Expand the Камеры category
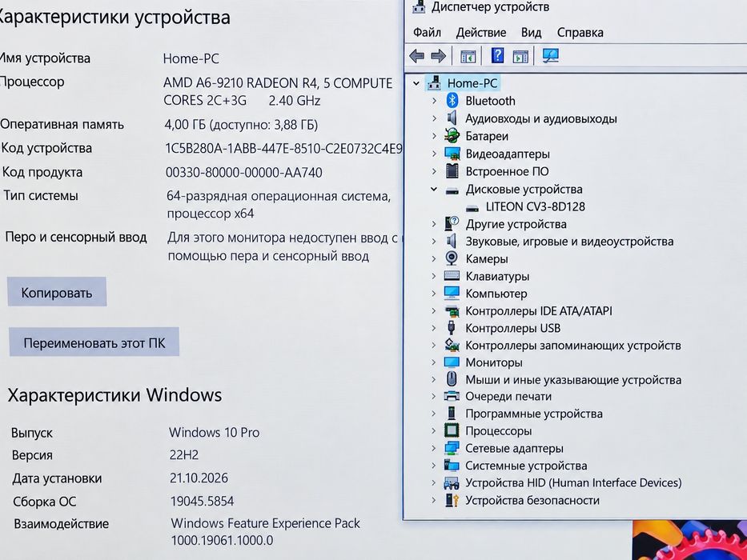Screen dimensions: 747x560 pyautogui.click(x=434, y=258)
